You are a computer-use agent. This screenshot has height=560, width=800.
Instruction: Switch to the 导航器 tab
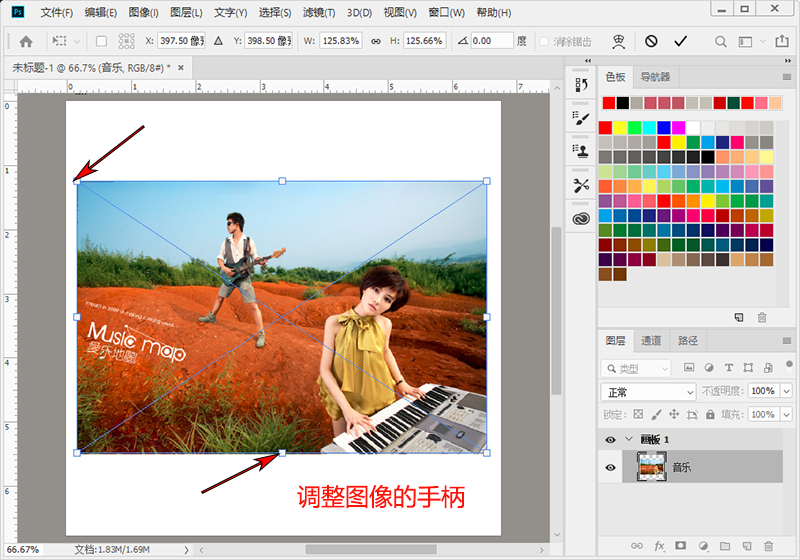[x=655, y=77]
